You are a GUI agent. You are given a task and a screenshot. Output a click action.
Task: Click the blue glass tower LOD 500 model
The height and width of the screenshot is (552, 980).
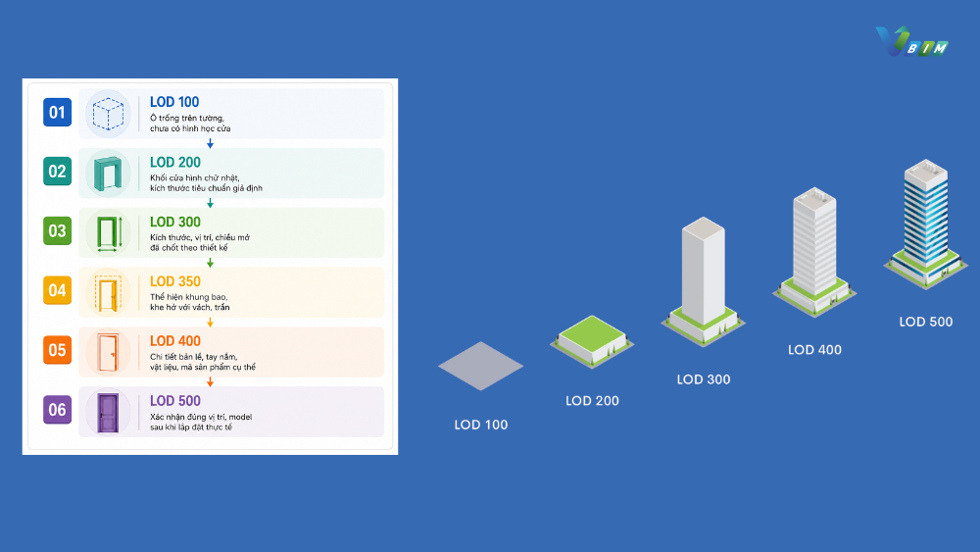pyautogui.click(x=926, y=224)
